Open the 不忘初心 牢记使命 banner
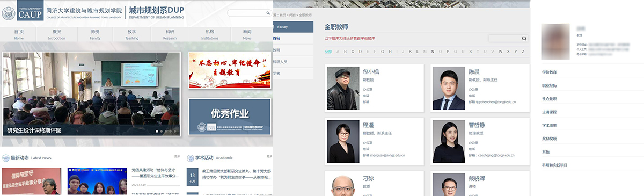 click(230, 70)
